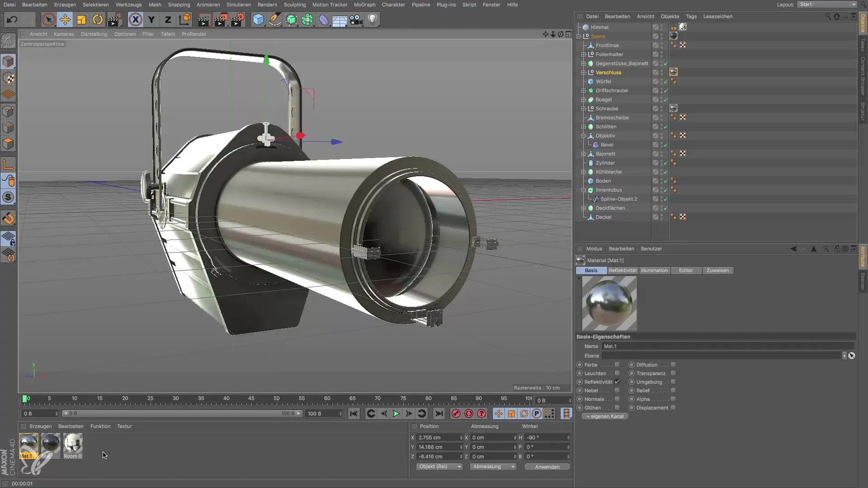The height and width of the screenshot is (488, 868).
Task: Open the MoGraph menu
Action: click(364, 5)
